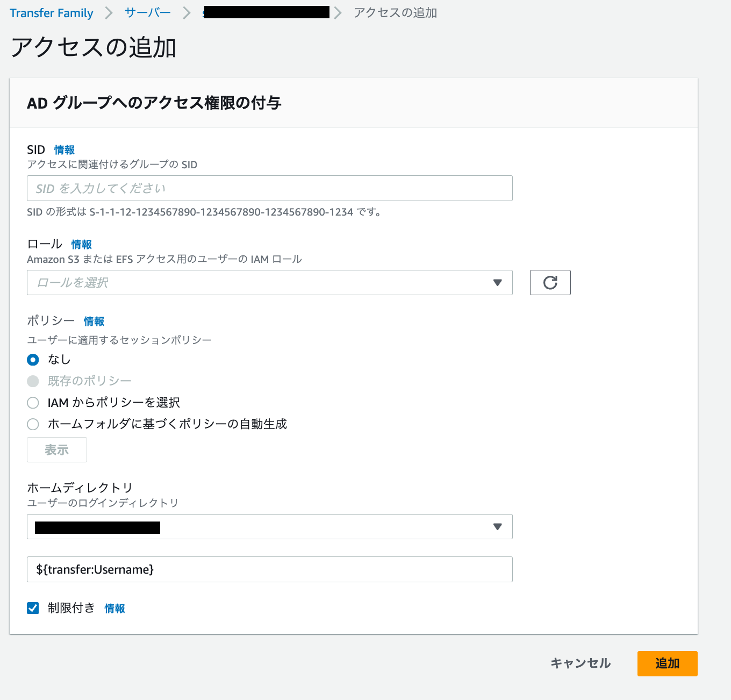
Task: Open the ホームディレクトリ dropdown
Action: pyautogui.click(x=269, y=527)
